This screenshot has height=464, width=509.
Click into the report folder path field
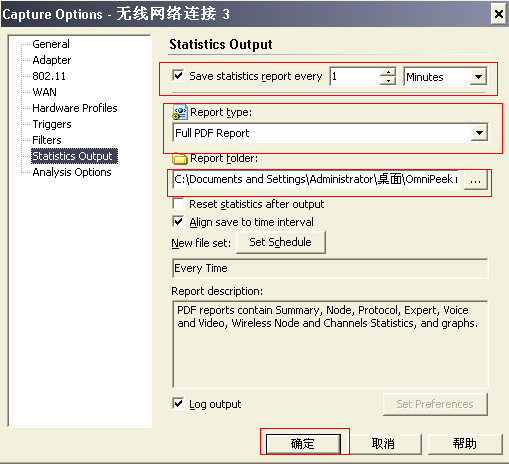[x=316, y=180]
